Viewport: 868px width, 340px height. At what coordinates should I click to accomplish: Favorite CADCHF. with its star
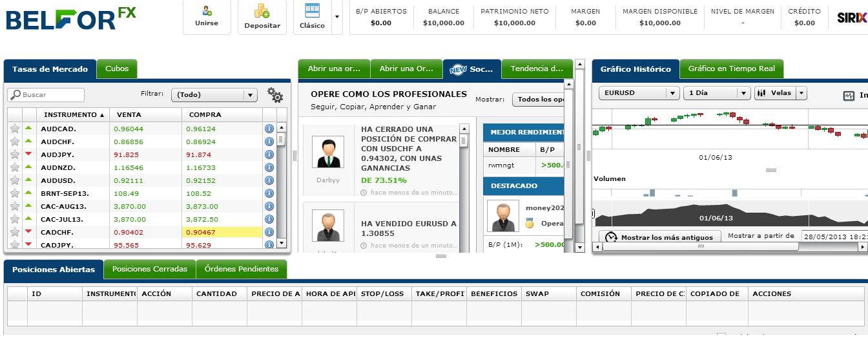click(x=15, y=232)
